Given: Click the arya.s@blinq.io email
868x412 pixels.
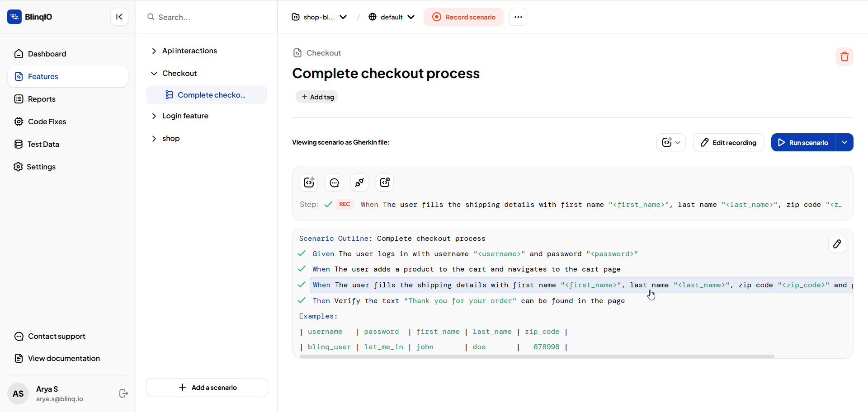Looking at the screenshot, I should 60,399.
